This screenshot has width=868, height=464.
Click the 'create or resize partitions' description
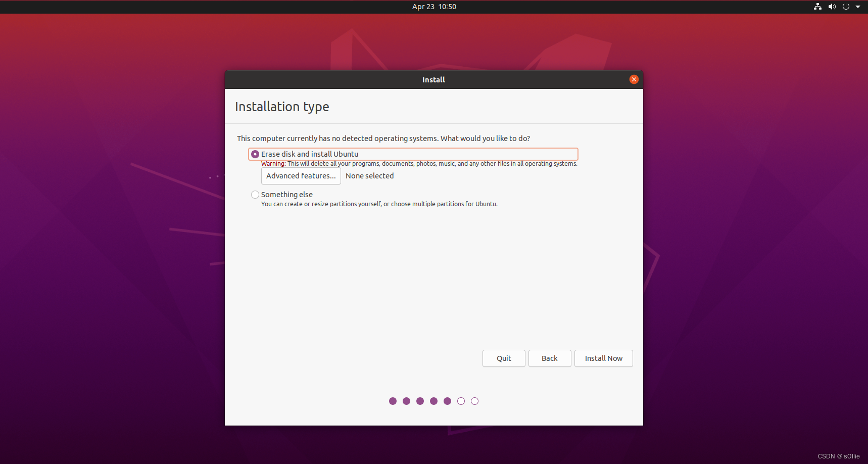tap(379, 204)
